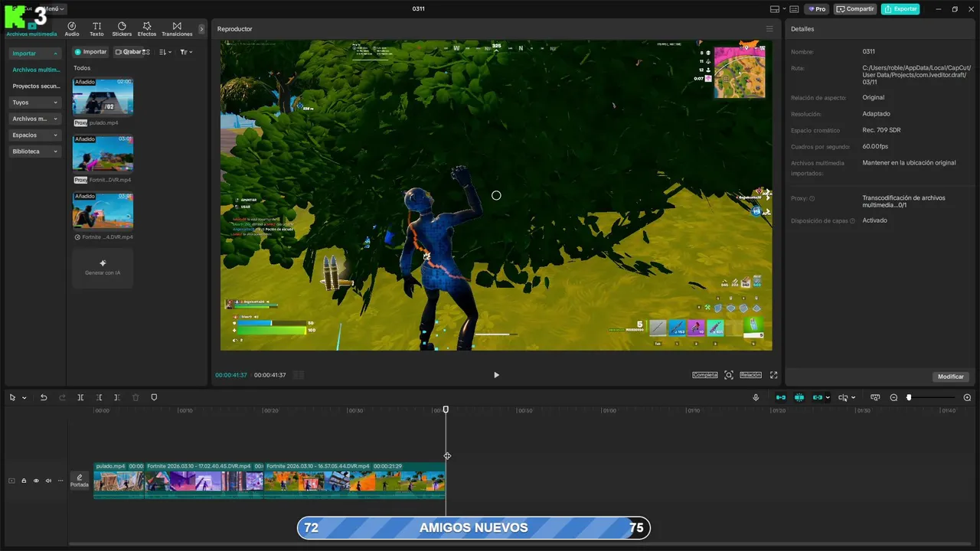980x551 pixels.
Task: Click the Pro upgrade button
Action: click(817, 9)
